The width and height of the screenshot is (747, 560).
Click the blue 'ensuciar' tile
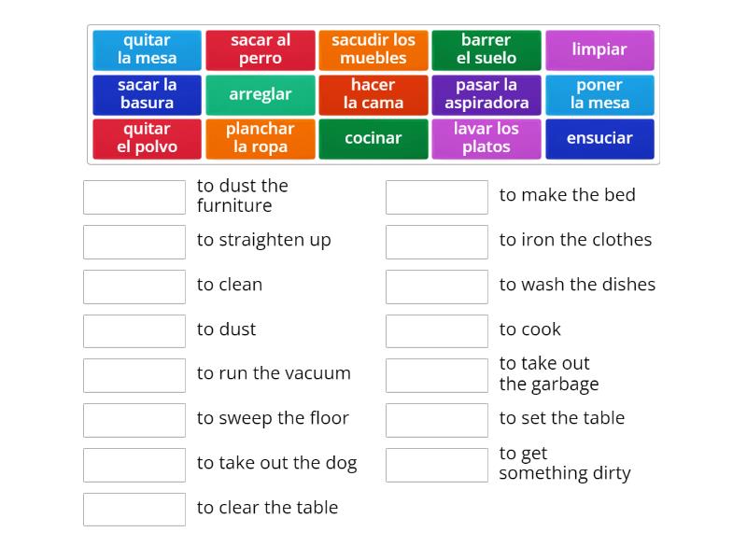[599, 138]
